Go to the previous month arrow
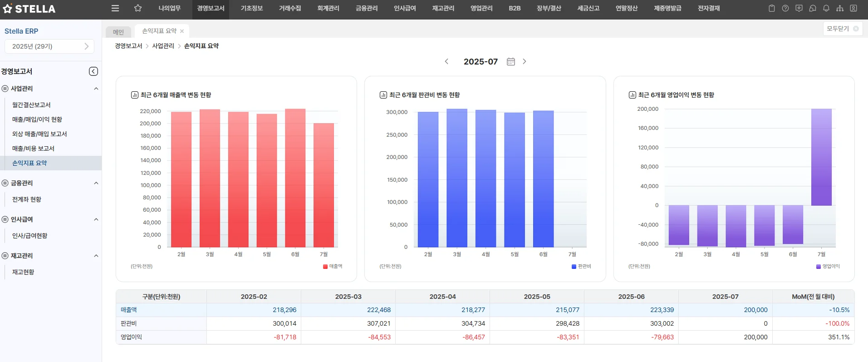This screenshot has width=868, height=362. (x=446, y=61)
